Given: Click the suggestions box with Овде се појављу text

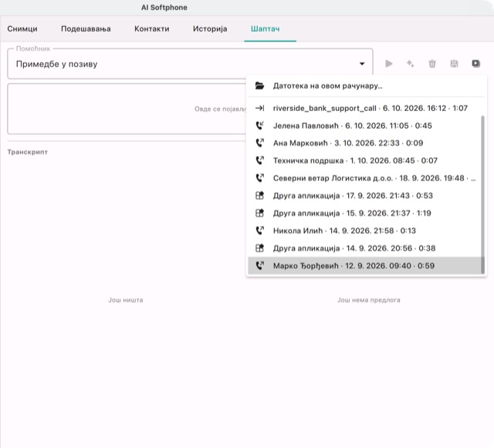Looking at the screenshot, I should 127,109.
